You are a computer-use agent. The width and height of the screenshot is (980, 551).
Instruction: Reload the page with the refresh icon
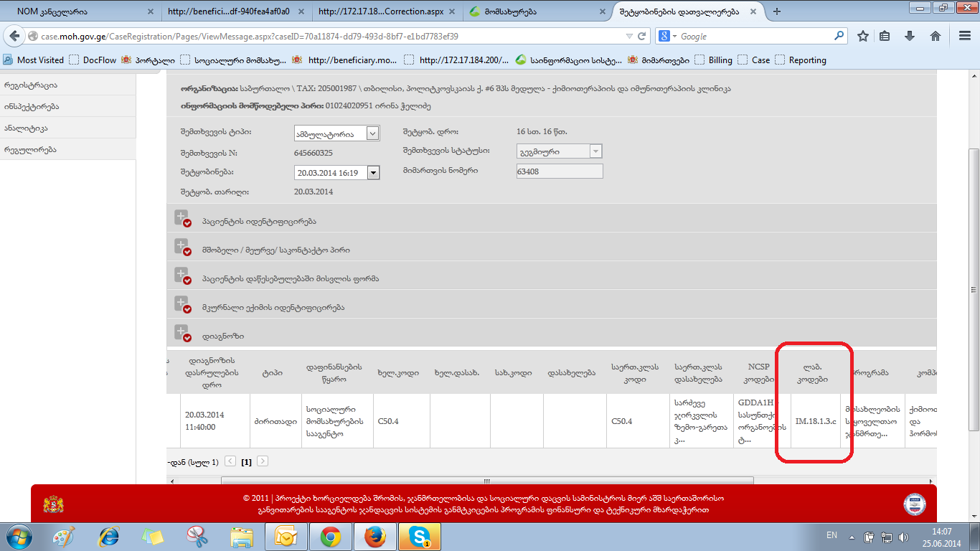click(x=642, y=36)
